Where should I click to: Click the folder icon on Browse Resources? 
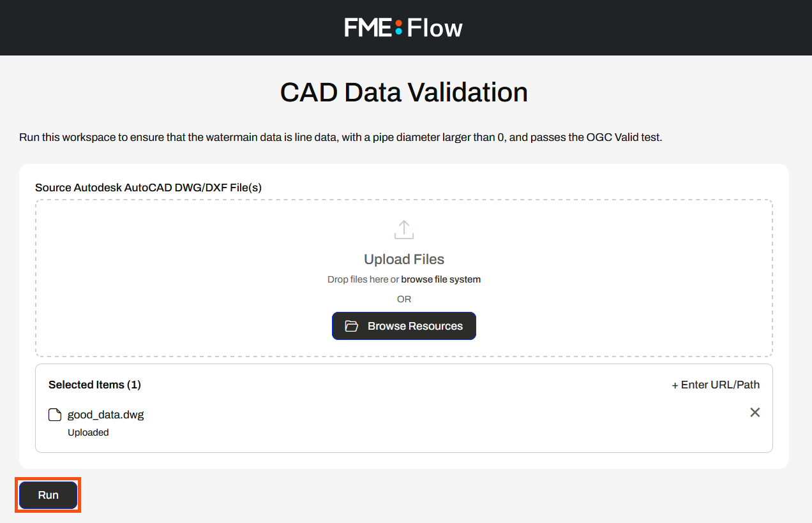click(352, 326)
